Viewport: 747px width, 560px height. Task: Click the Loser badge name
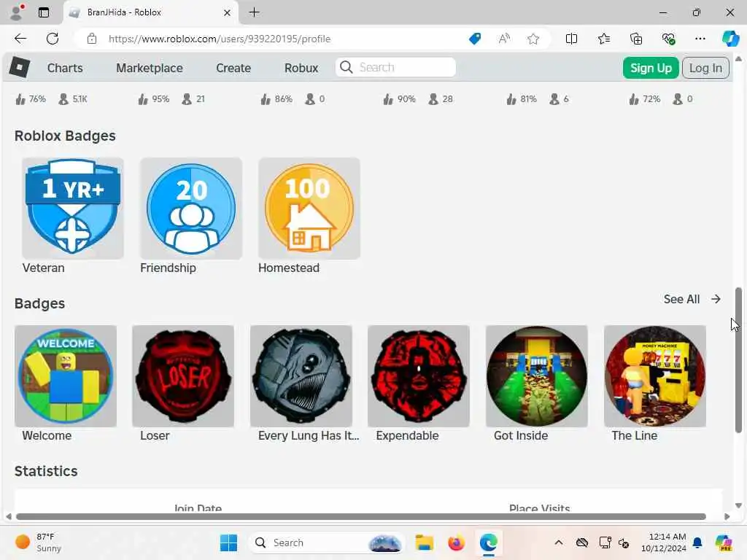[155, 435]
